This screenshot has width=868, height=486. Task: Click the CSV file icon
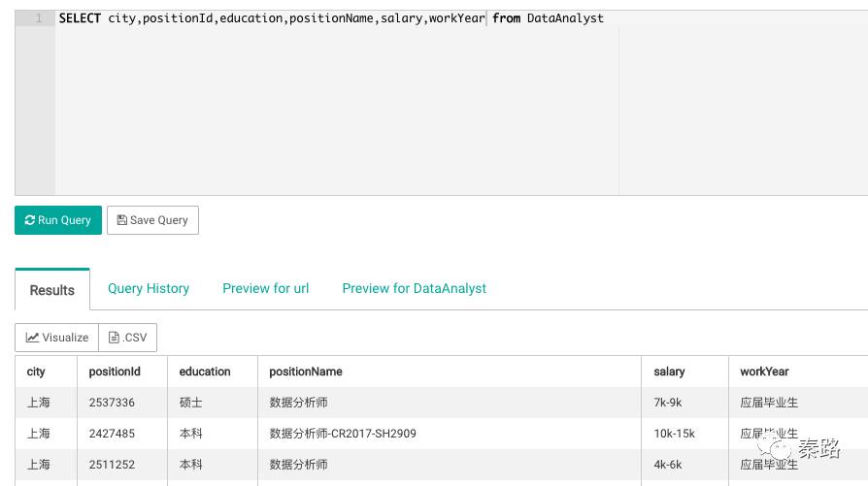pyautogui.click(x=114, y=338)
